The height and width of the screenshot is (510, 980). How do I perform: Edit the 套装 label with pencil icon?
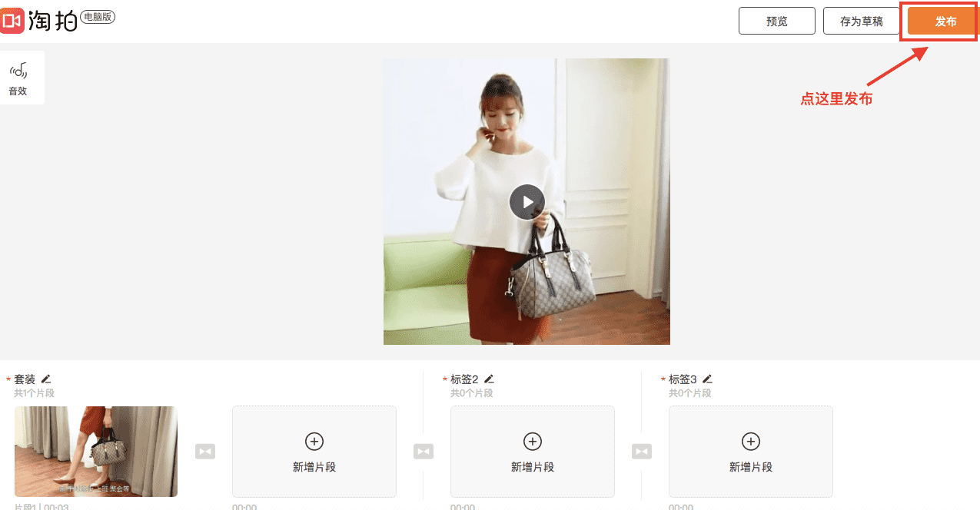pyautogui.click(x=46, y=379)
